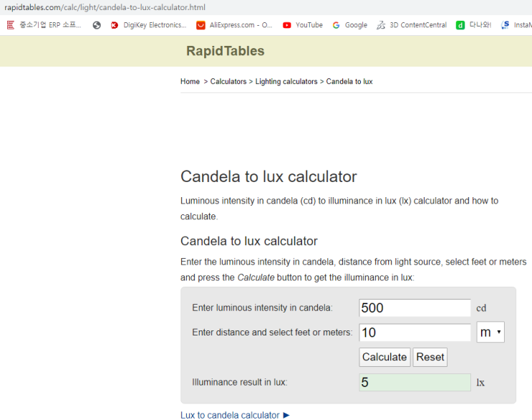Focus the distance input field
Image resolution: width=532 pixels, height=420 pixels.
tap(415, 332)
